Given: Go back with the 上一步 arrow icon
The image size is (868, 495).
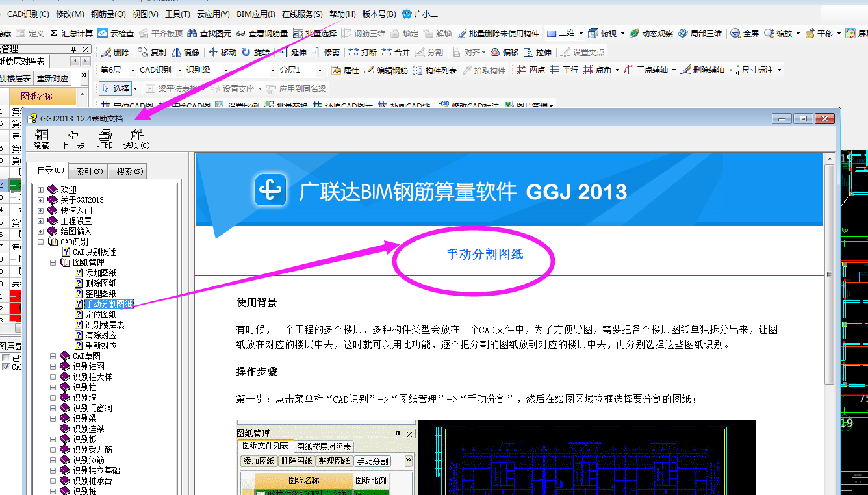Looking at the screenshot, I should coord(73,135).
